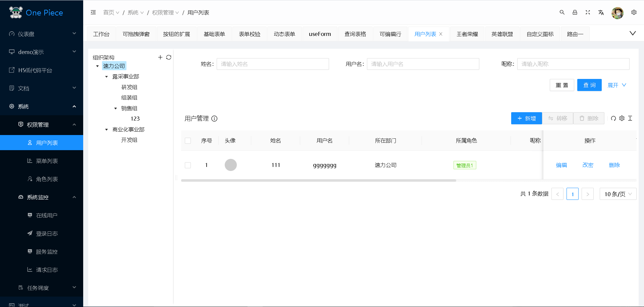Change table density icon
Screen dimensions: 644x307
point(630,118)
